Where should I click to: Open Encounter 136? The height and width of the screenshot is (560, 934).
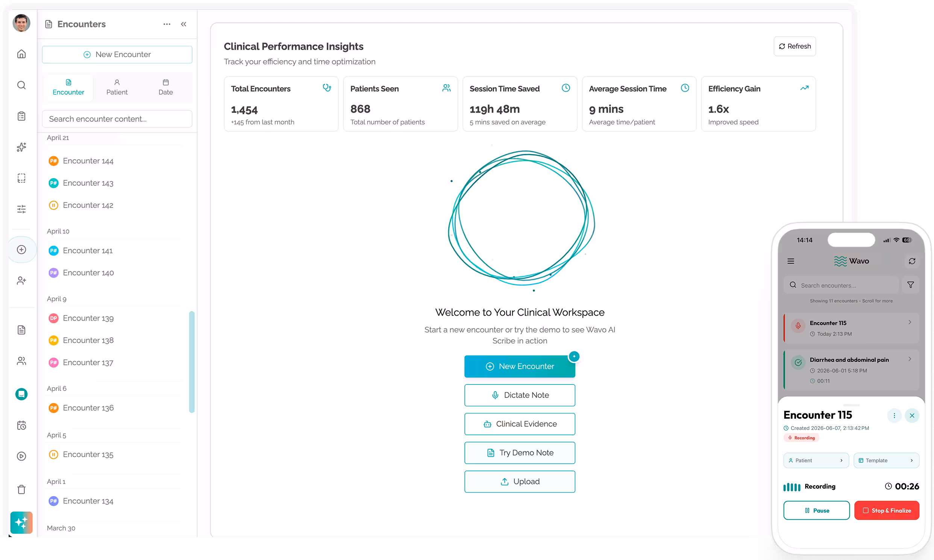(88, 408)
